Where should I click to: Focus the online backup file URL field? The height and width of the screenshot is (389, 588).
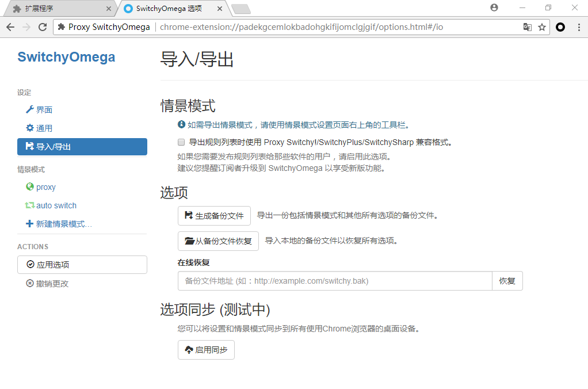click(335, 281)
